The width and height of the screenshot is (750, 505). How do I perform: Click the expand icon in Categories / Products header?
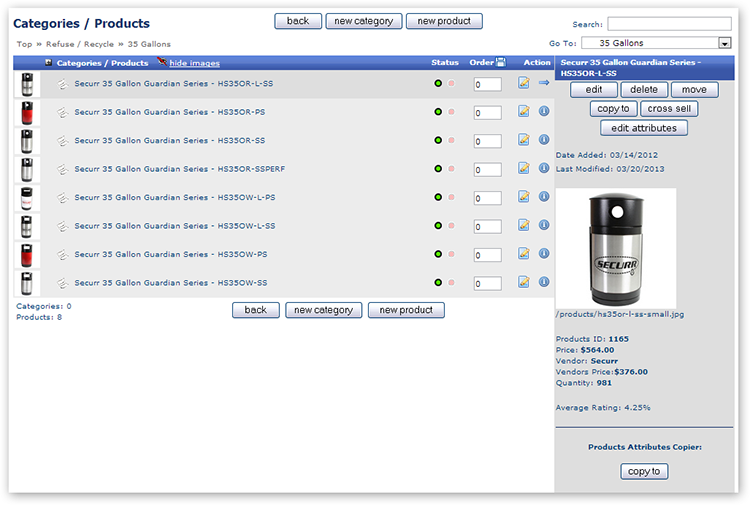pyautogui.click(x=48, y=63)
